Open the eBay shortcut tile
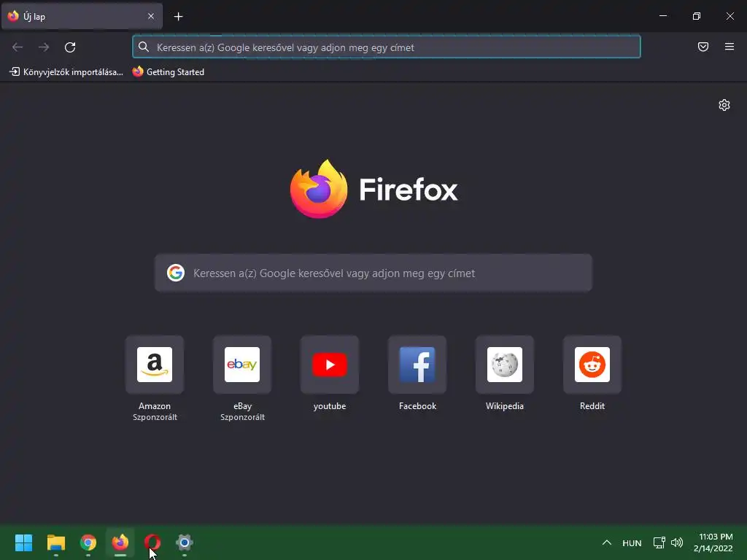 click(x=242, y=365)
